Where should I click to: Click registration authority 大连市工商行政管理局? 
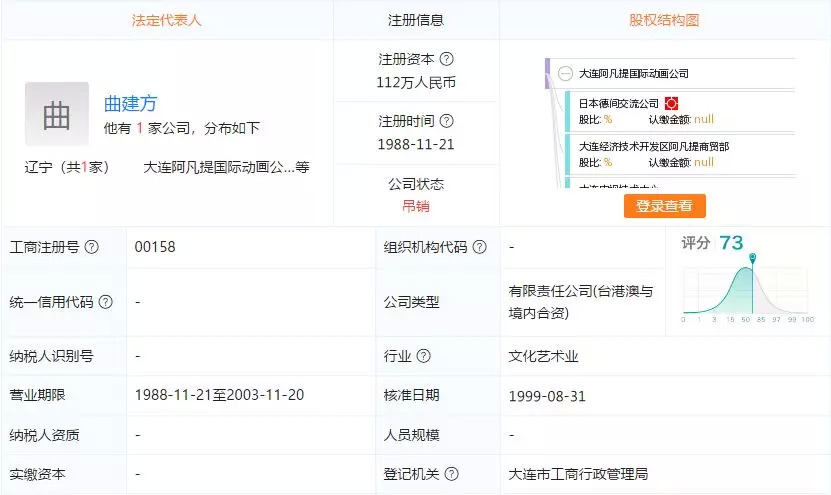click(578, 474)
